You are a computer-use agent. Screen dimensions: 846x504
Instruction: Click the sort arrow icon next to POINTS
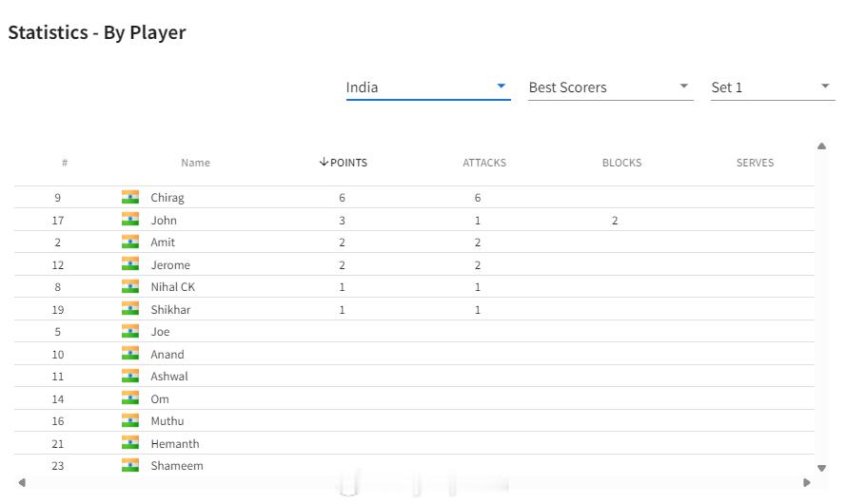pos(324,162)
